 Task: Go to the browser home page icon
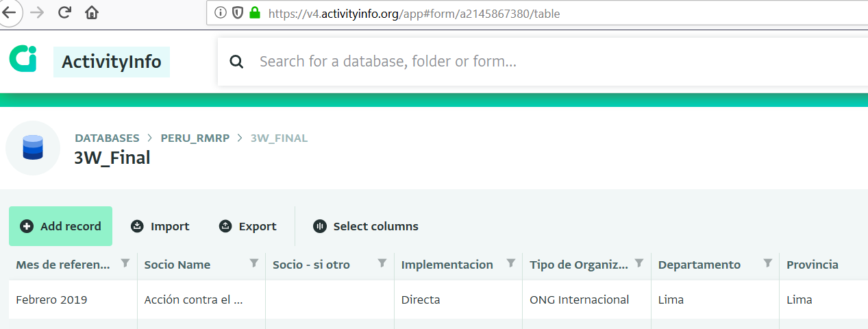pyautogui.click(x=92, y=12)
